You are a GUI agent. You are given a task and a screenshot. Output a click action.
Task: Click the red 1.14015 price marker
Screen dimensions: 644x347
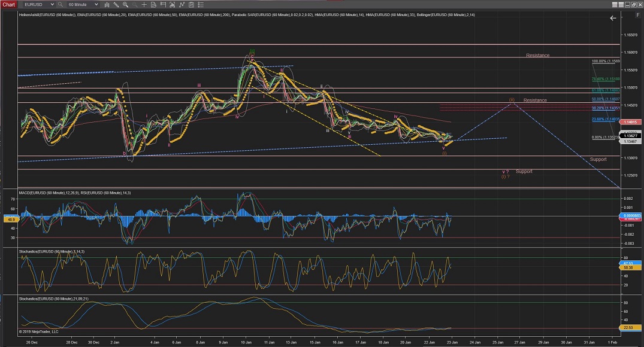tap(630, 122)
